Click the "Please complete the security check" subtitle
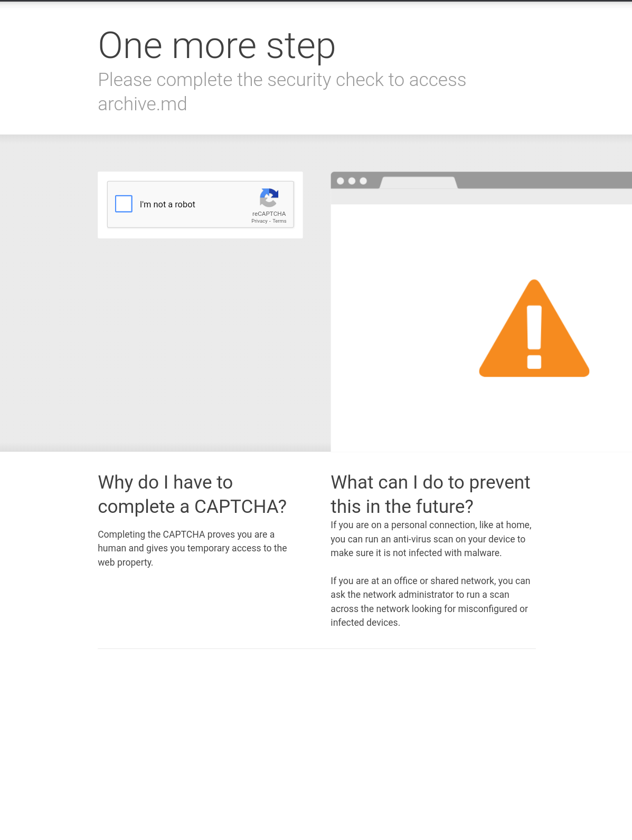The image size is (632, 840). pos(282,92)
